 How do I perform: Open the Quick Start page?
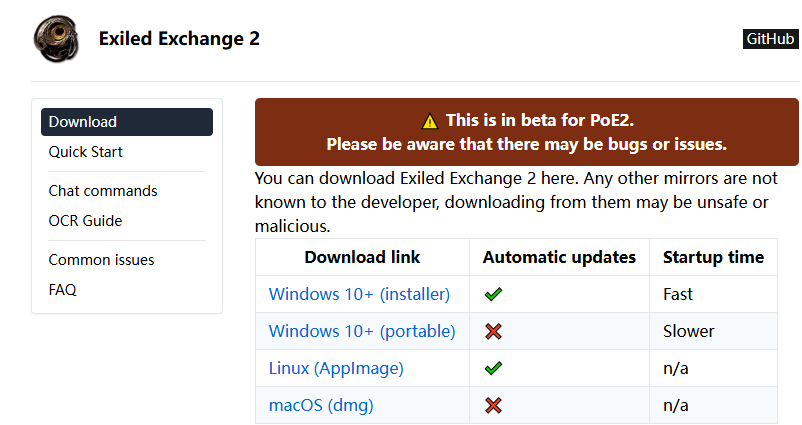coord(86,152)
